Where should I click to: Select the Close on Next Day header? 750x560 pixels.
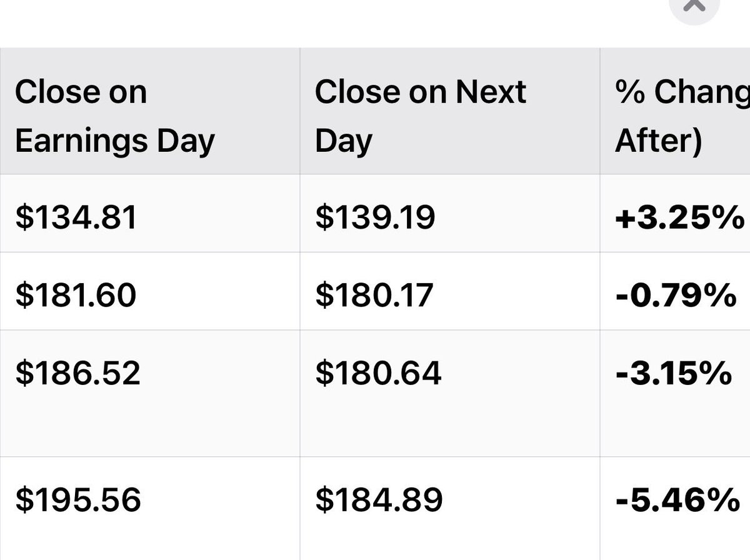point(450,111)
